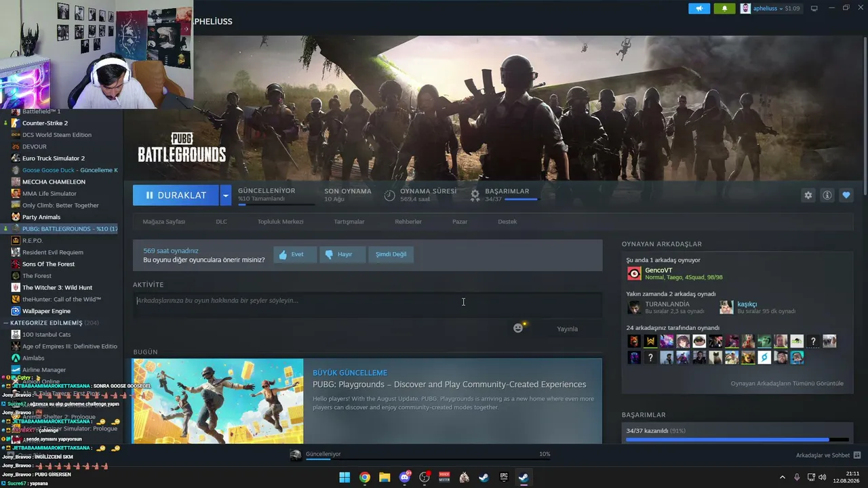Expand the dropdown arrow beside DURAKLAT
Viewport: 868px width, 488px height.
tap(226, 195)
